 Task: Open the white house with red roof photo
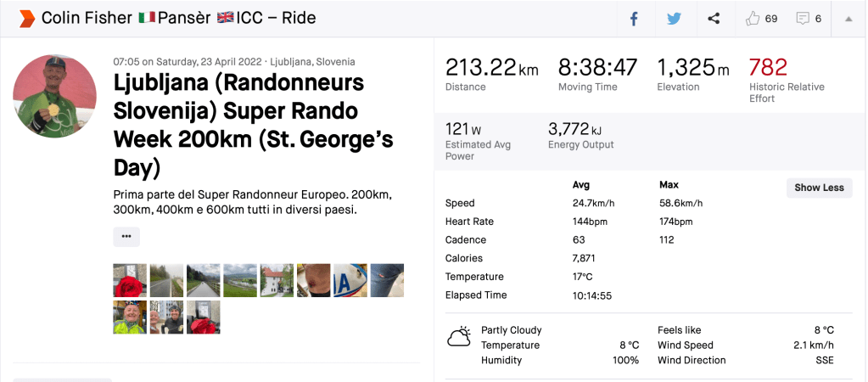pos(277,280)
